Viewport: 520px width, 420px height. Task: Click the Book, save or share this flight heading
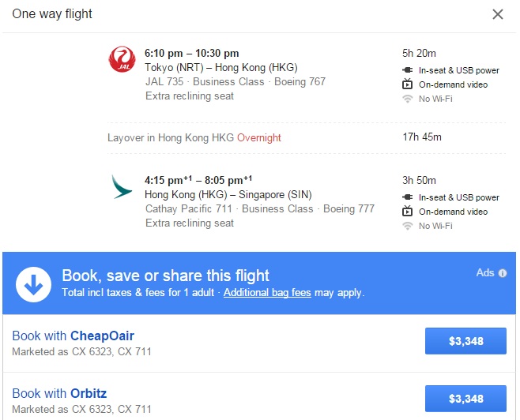(166, 276)
